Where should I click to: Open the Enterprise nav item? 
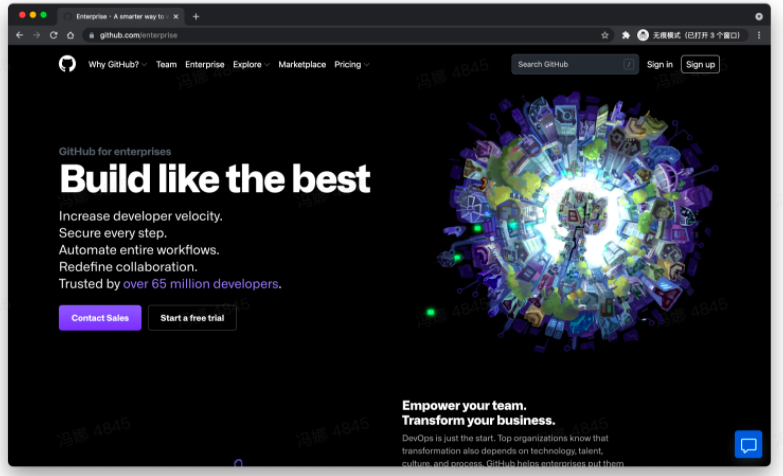[205, 64]
